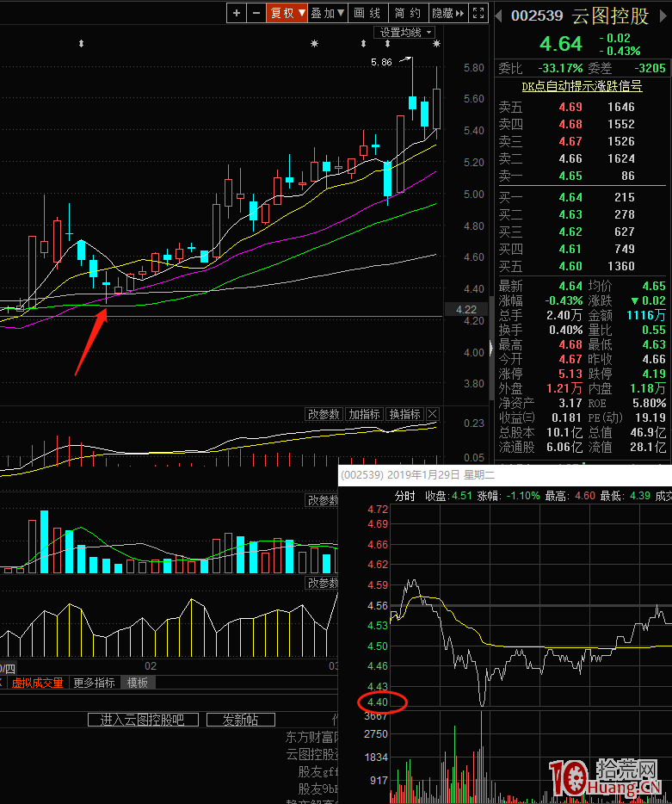Select 卖五 price 4.69

[570, 107]
